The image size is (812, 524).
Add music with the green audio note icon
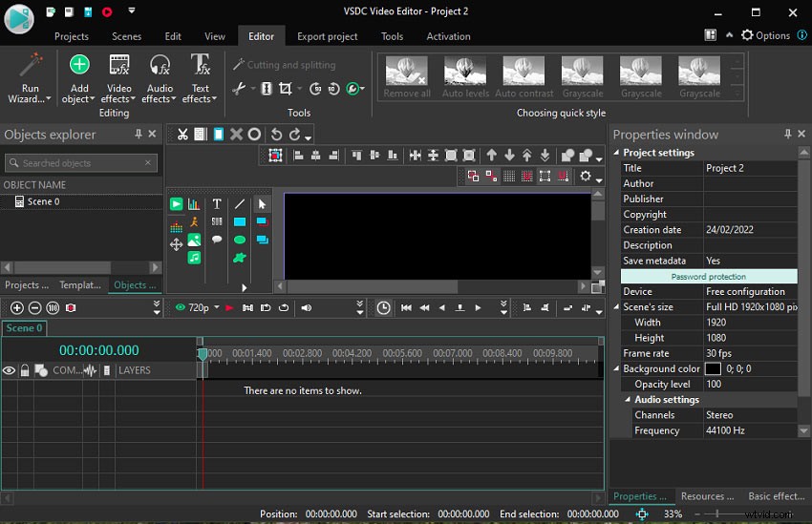[194, 258]
